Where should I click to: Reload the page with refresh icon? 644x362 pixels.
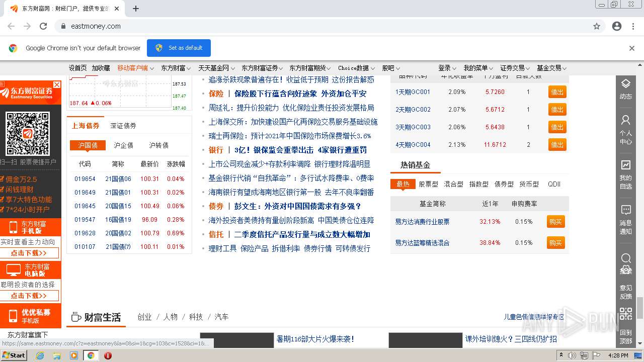[43, 26]
